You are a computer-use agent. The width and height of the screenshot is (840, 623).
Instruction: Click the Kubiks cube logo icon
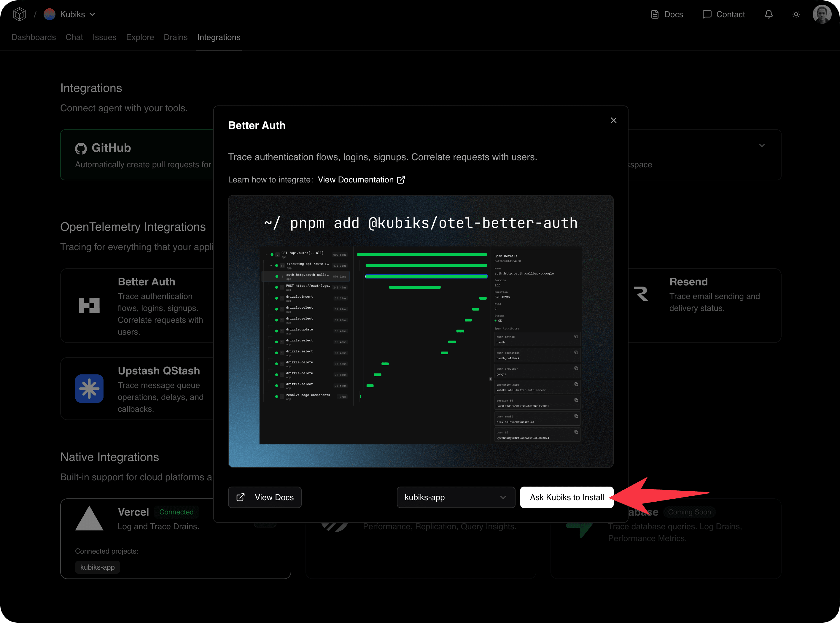(x=19, y=14)
